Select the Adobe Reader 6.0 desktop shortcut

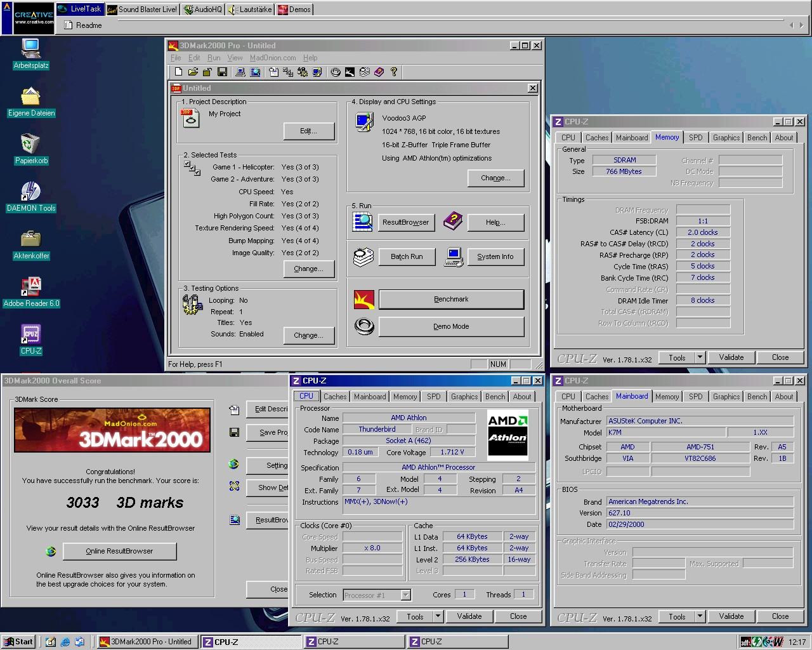31,291
